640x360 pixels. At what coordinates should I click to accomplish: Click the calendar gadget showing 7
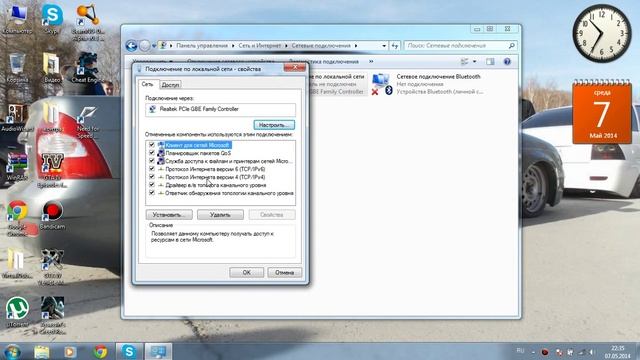(x=602, y=111)
